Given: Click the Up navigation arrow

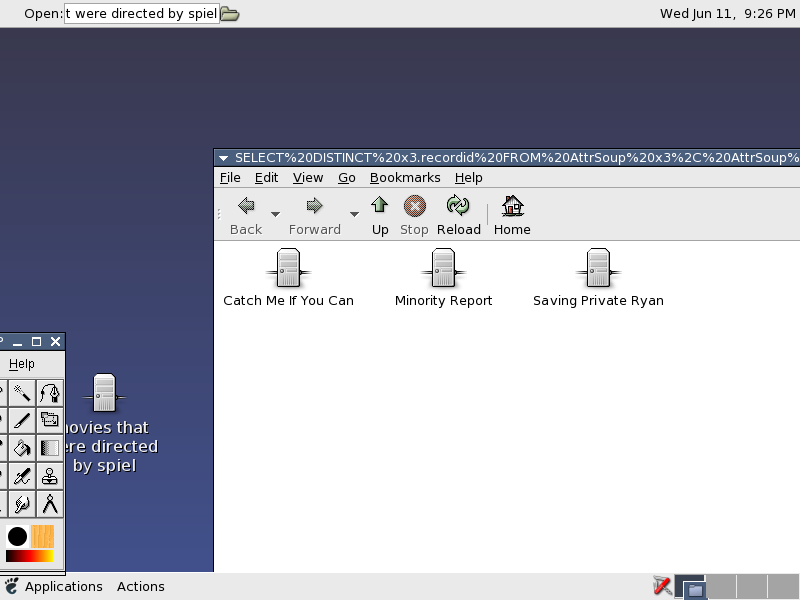Looking at the screenshot, I should [x=380, y=215].
